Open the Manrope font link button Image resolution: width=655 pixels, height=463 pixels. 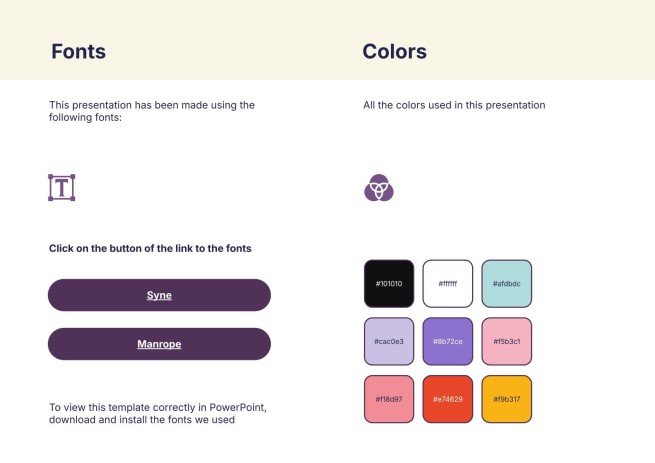point(159,344)
